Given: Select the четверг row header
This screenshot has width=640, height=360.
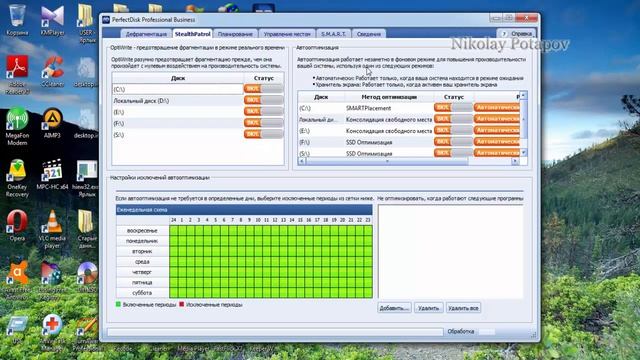Looking at the screenshot, I should (x=142, y=272).
